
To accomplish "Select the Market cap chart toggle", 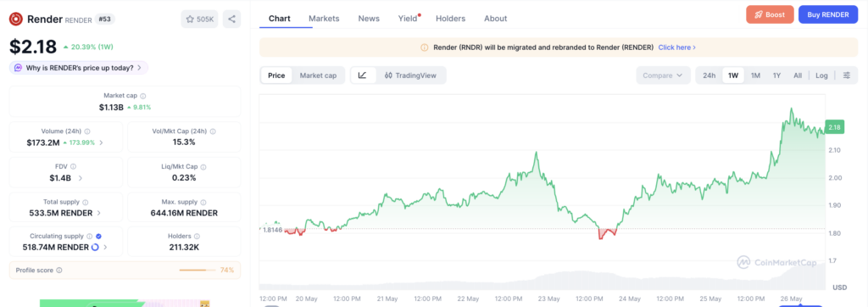I will tap(318, 75).
